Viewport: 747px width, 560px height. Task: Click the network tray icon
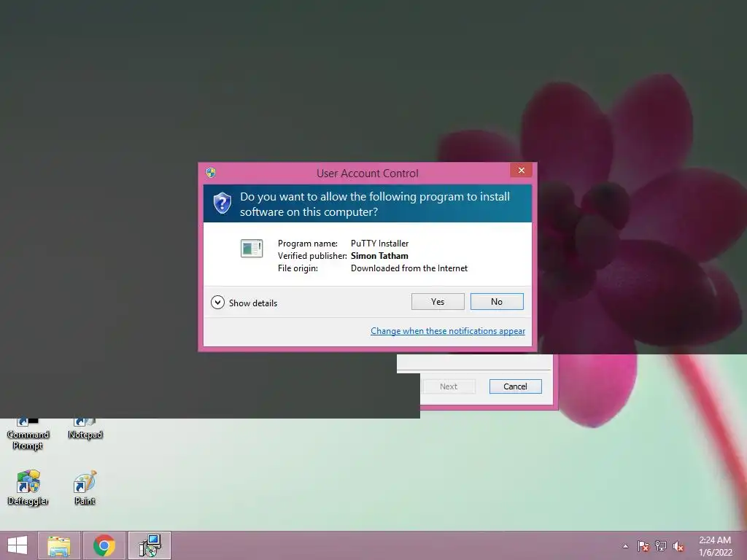pyautogui.click(x=661, y=546)
